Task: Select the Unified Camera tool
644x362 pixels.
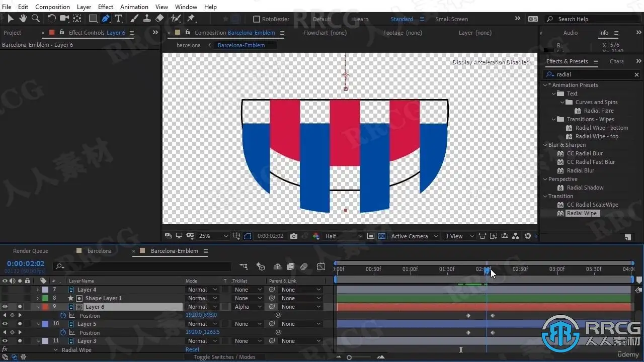Action: 64,19
